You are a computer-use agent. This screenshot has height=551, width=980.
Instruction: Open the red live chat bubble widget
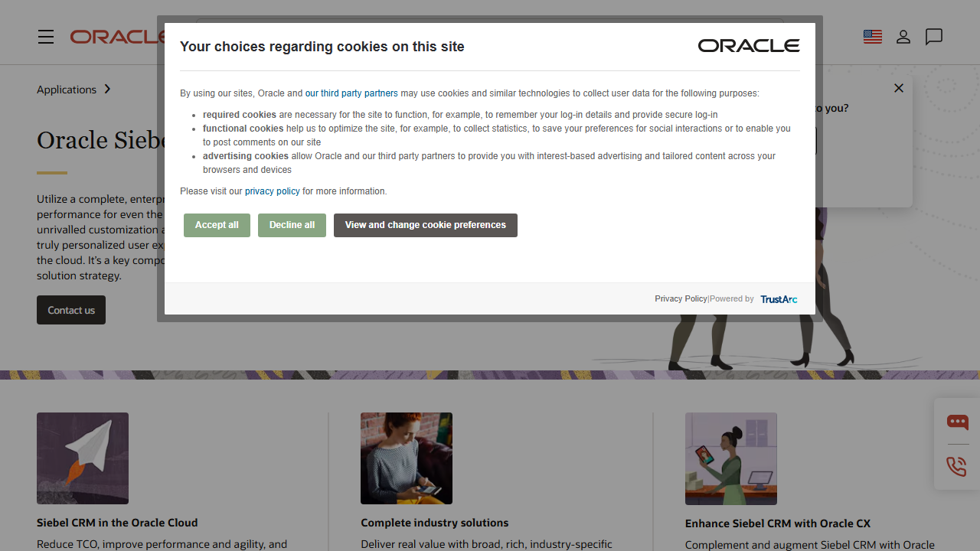coord(957,422)
